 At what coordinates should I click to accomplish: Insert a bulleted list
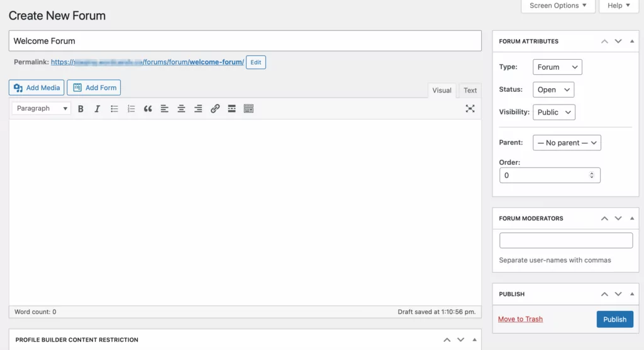(114, 109)
